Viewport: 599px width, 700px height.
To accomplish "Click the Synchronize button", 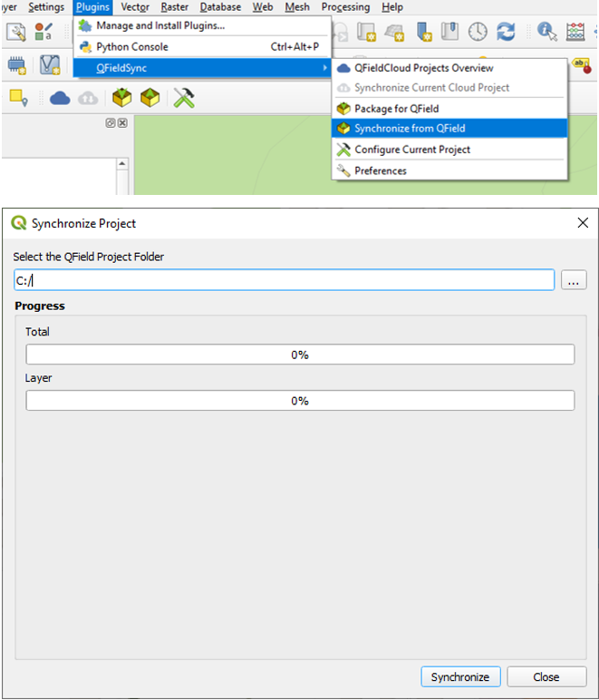I will click(460, 676).
